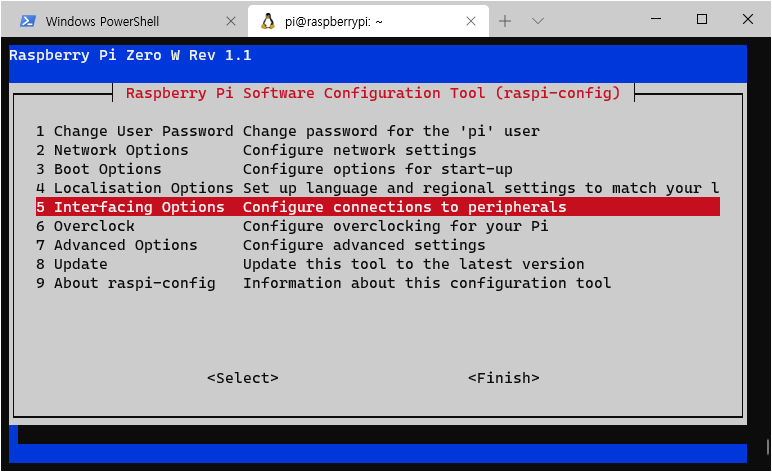Choose 2 Network Options
The width and height of the screenshot is (772, 472).
click(x=378, y=150)
